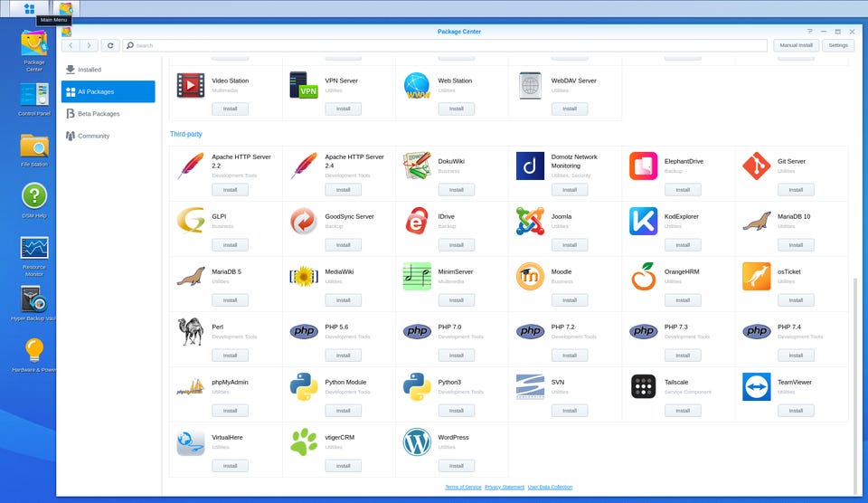Open Terms of Service link
This screenshot has height=503, width=868.
463,488
